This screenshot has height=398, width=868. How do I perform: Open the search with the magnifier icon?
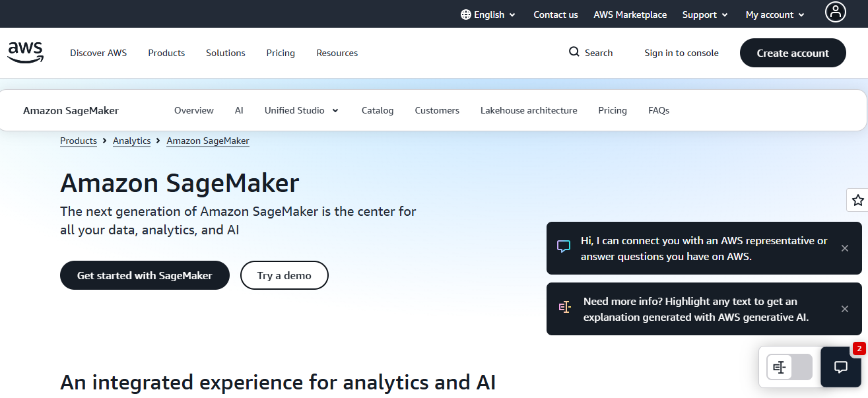pyautogui.click(x=574, y=52)
